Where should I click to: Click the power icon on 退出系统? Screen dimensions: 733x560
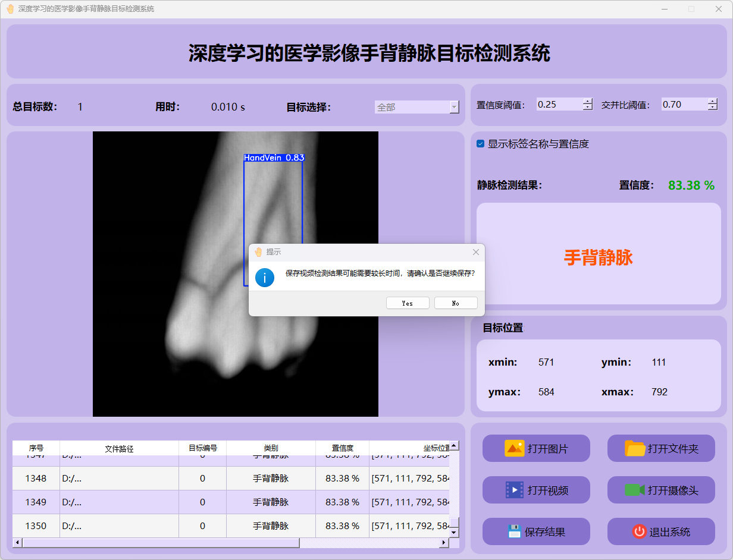click(x=639, y=531)
